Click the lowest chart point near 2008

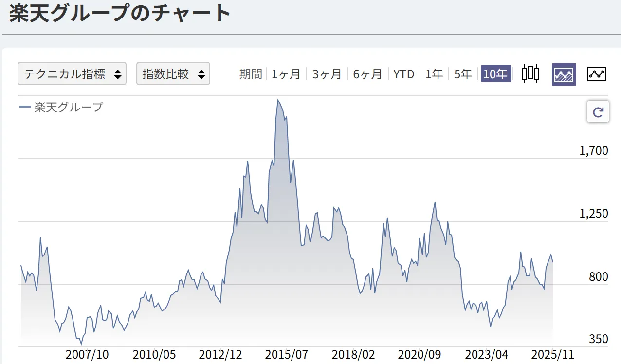point(81,344)
